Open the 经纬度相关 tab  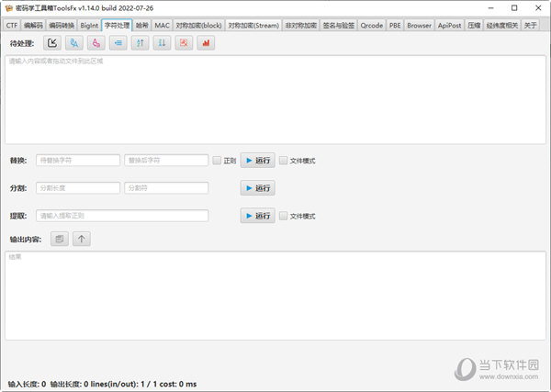coord(502,26)
